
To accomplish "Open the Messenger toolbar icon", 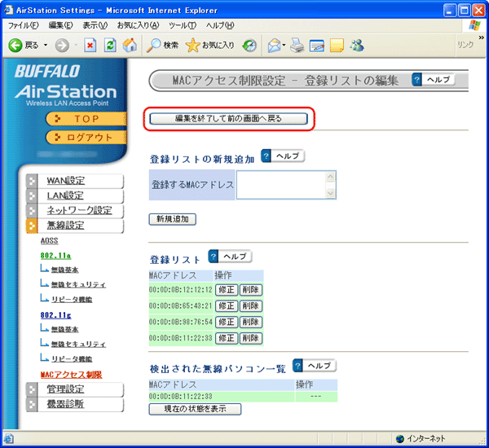I will point(356,46).
